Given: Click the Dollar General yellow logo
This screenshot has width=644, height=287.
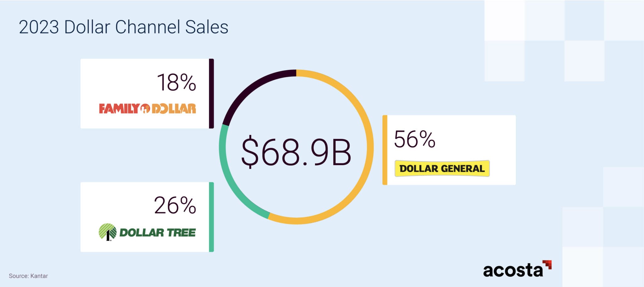Looking at the screenshot, I should click(x=442, y=168).
